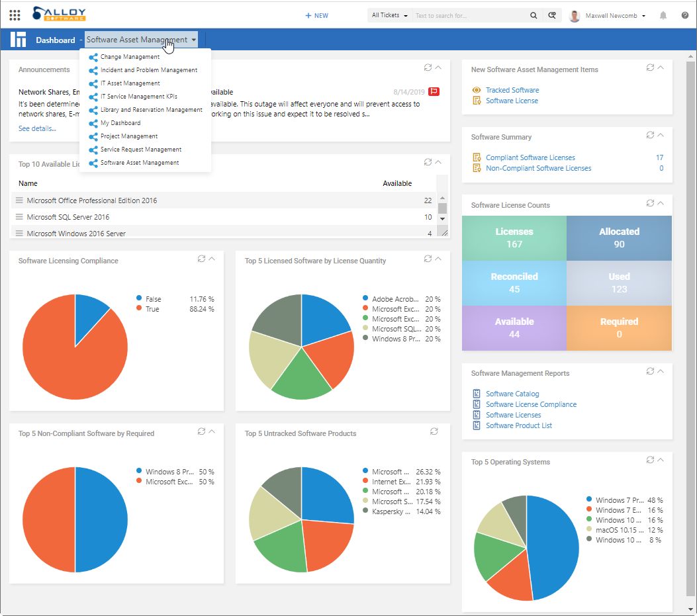Screen dimensions: 697x616
Task: Collapse the Software Licensing Compliance widget
Action: (212, 259)
